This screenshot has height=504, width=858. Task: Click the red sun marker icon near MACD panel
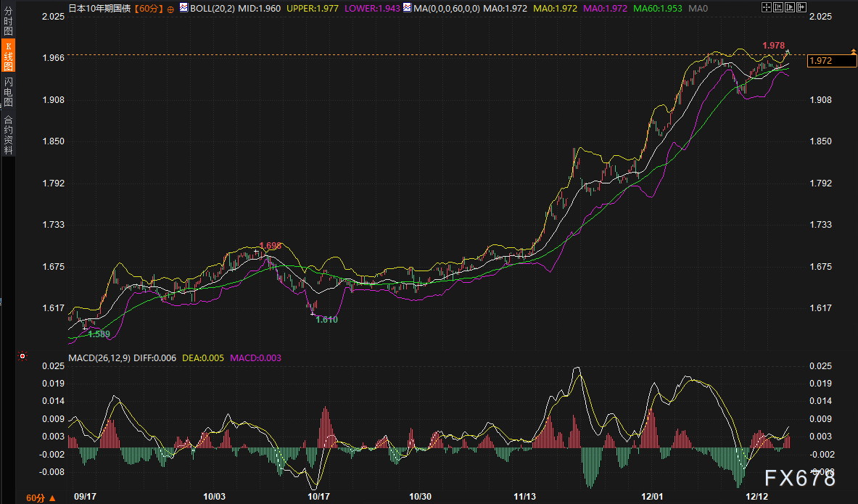pyautogui.click(x=22, y=357)
